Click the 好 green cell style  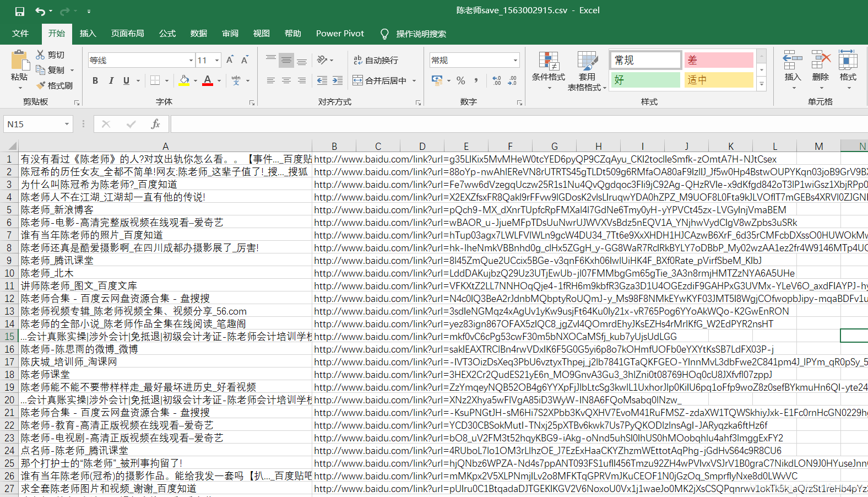[x=645, y=80]
